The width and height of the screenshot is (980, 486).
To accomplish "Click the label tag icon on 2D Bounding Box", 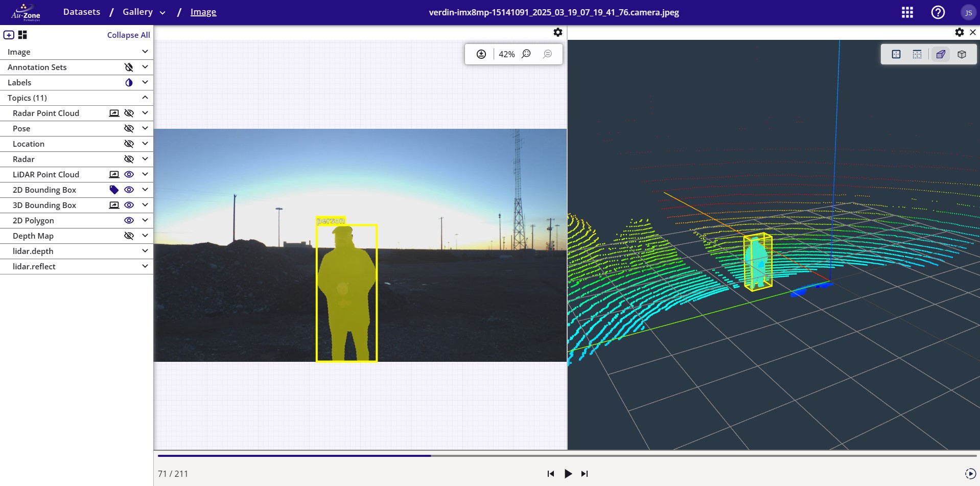I will 114,190.
